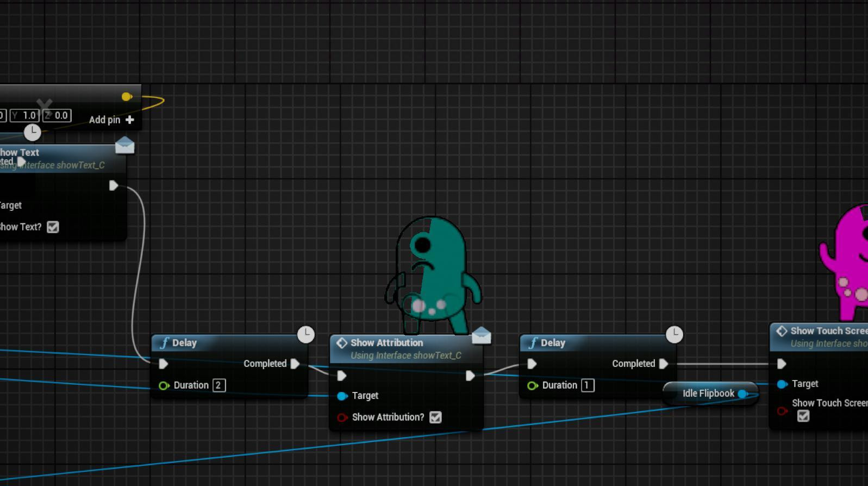Click the yellow vector output pin above Add pin
This screenshot has width=868, height=486.
pyautogui.click(x=127, y=97)
